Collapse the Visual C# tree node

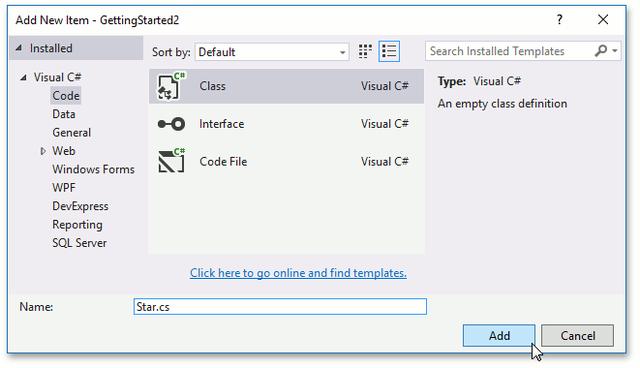pos(24,77)
